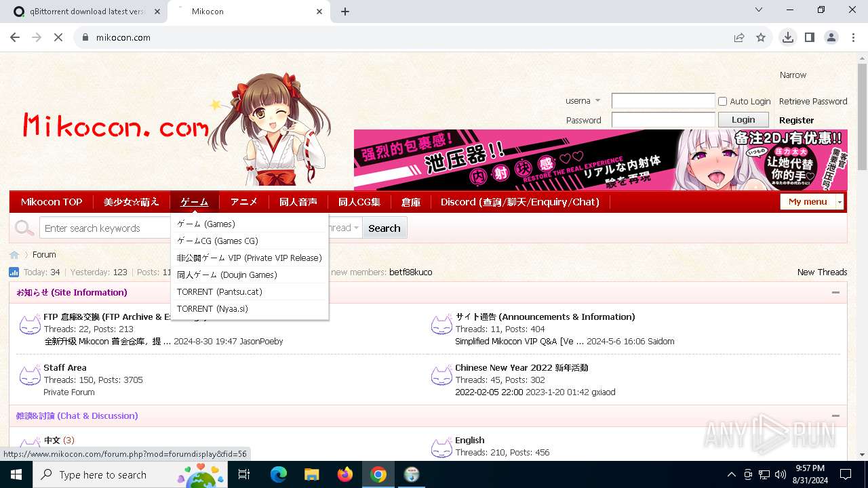
Task: Click the Enter search keywords field
Action: click(105, 228)
